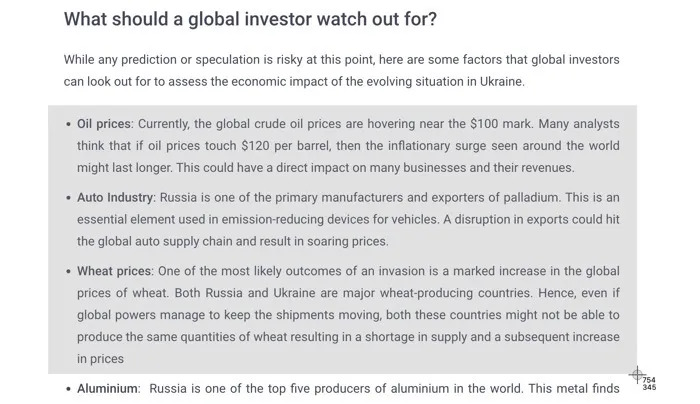This screenshot has height=404, width=700.
Task: Click the "$100 mark" text in oil paragraph
Action: click(500, 125)
